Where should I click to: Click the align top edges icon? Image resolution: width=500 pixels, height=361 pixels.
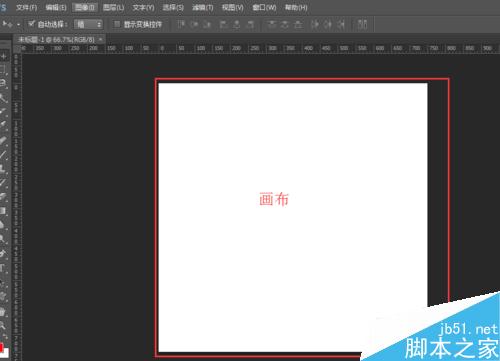coord(181,24)
